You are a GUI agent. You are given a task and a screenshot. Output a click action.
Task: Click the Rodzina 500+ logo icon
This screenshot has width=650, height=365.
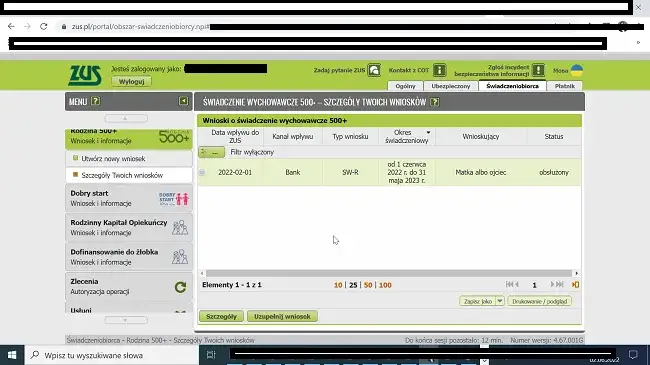174,137
